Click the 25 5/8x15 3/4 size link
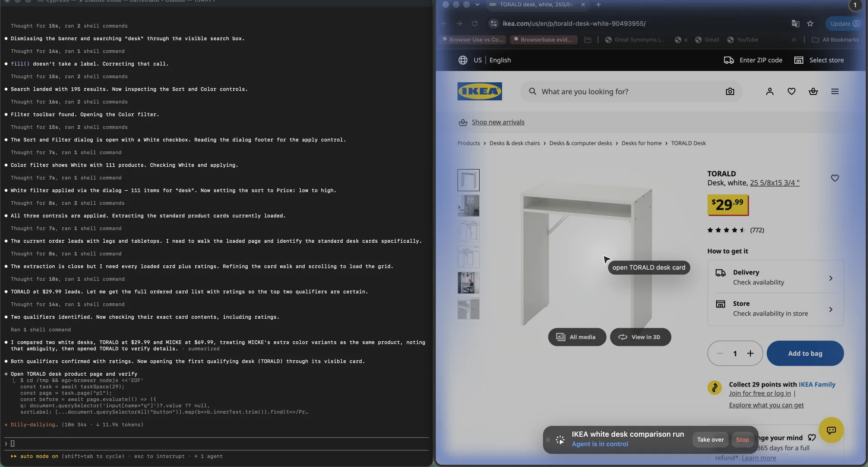Viewport: 868px width, 467px height. coord(775,183)
